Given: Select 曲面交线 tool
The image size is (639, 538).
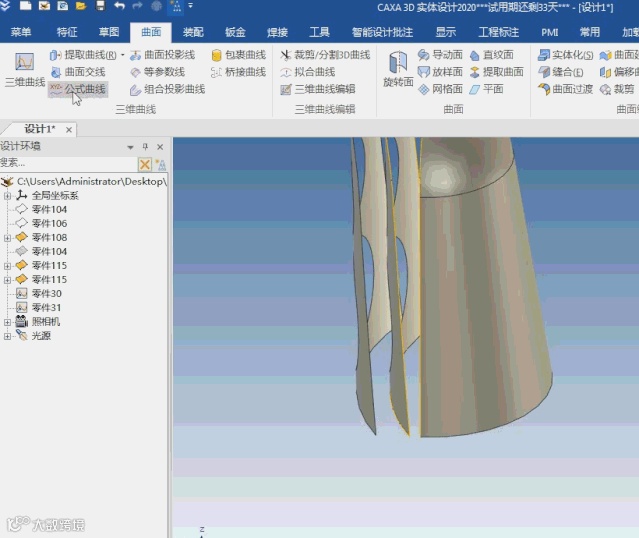Looking at the screenshot, I should (x=78, y=72).
